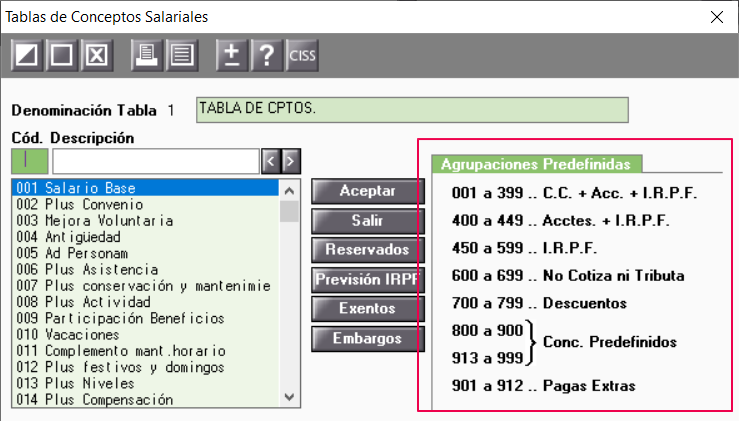Select the 002 Plus Convenio row

tap(146, 205)
